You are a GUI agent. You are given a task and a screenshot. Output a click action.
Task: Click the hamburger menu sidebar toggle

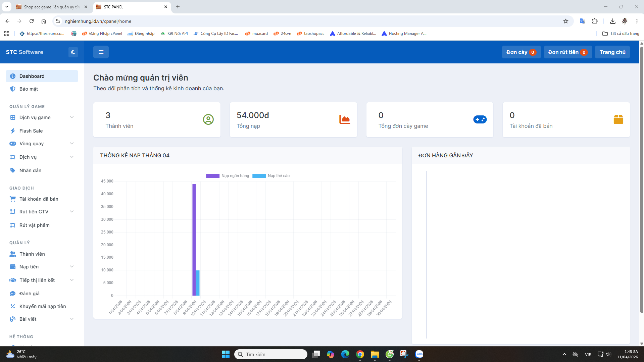tap(101, 52)
